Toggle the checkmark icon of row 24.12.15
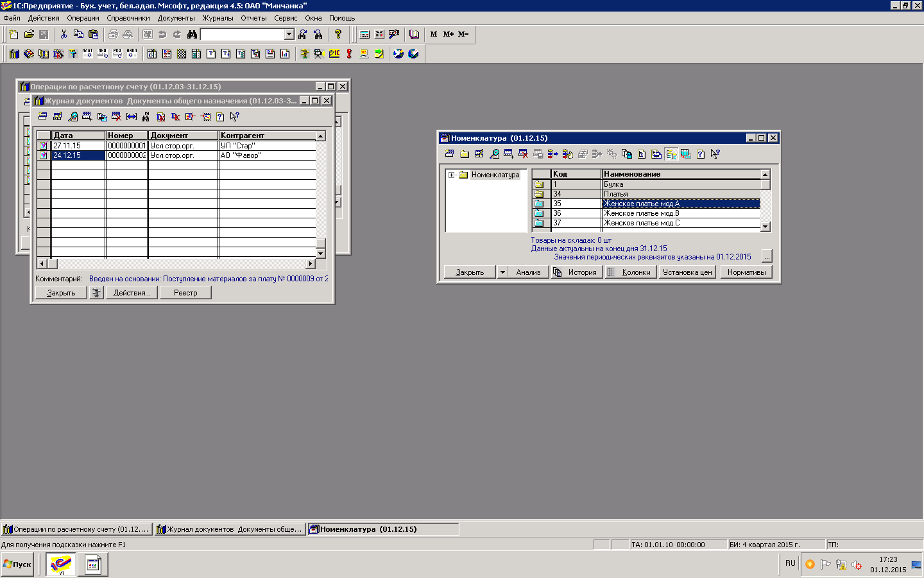This screenshot has height=578, width=924. pyautogui.click(x=44, y=155)
